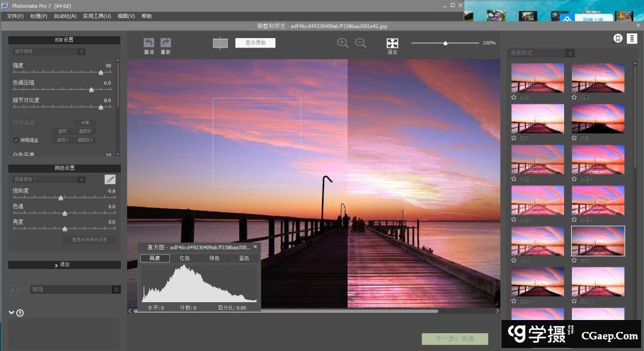Viewport: 644px width, 351px height.
Task: Open the 所有样式 preset filter dropdown
Action: [541, 53]
